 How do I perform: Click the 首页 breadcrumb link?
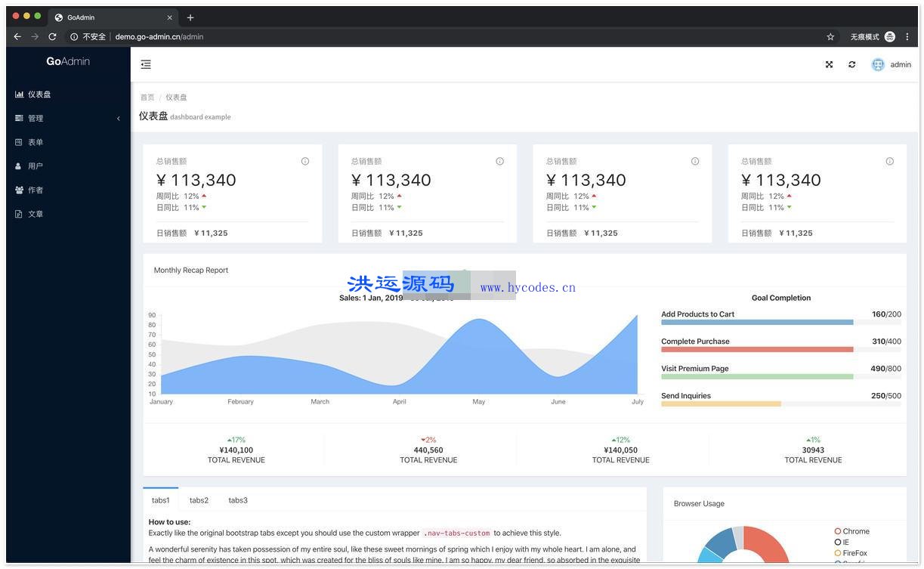147,97
